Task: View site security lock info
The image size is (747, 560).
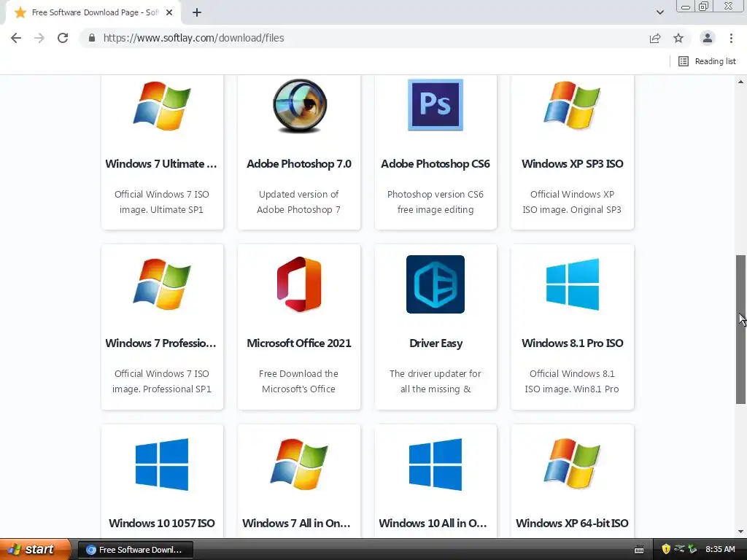Action: pyautogui.click(x=92, y=38)
